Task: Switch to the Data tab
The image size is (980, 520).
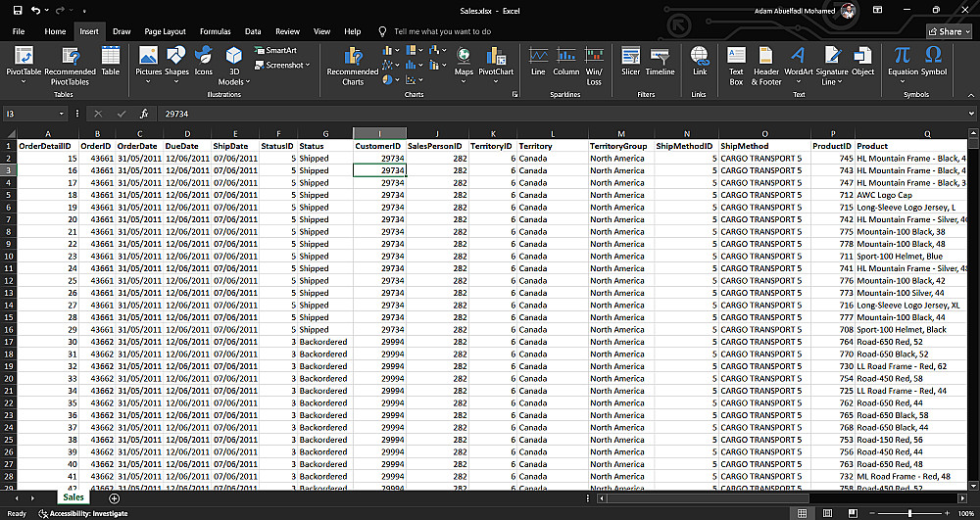Action: pos(253,31)
